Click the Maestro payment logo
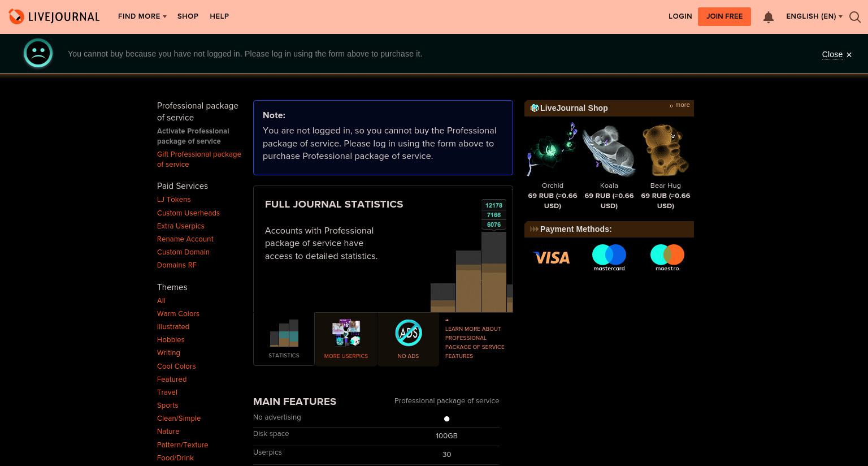868x466 pixels. point(667,258)
